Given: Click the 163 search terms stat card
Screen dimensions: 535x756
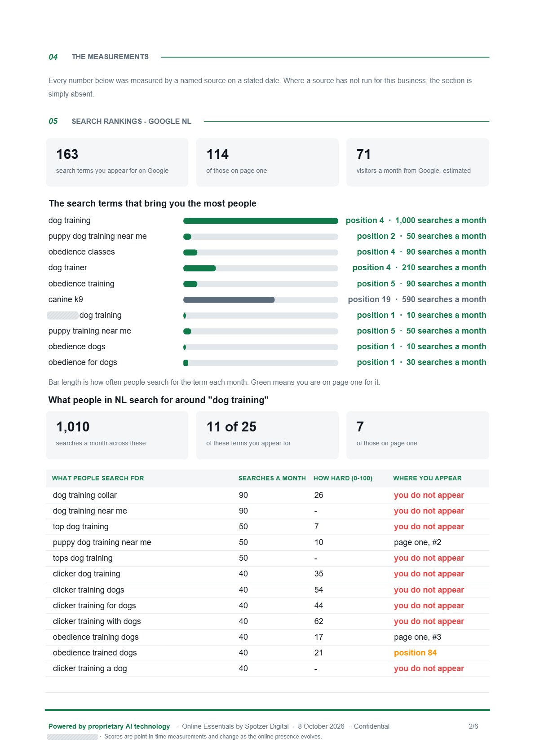Looking at the screenshot, I should (117, 162).
